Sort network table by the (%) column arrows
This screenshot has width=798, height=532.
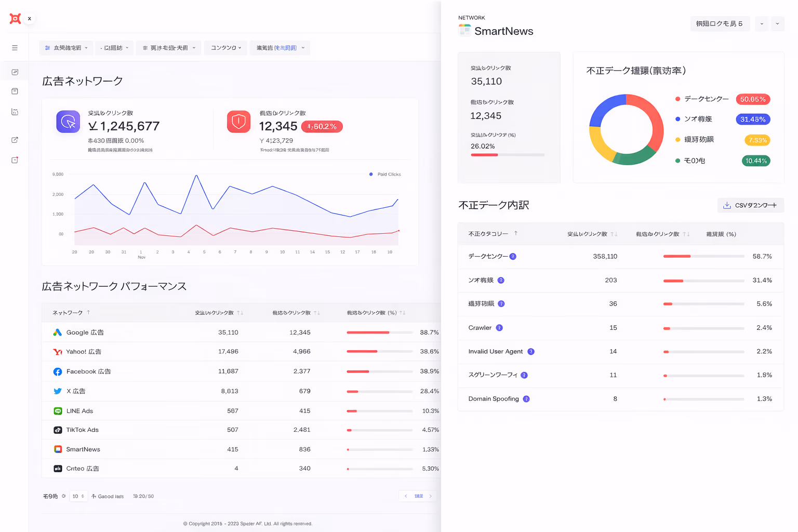(x=403, y=313)
